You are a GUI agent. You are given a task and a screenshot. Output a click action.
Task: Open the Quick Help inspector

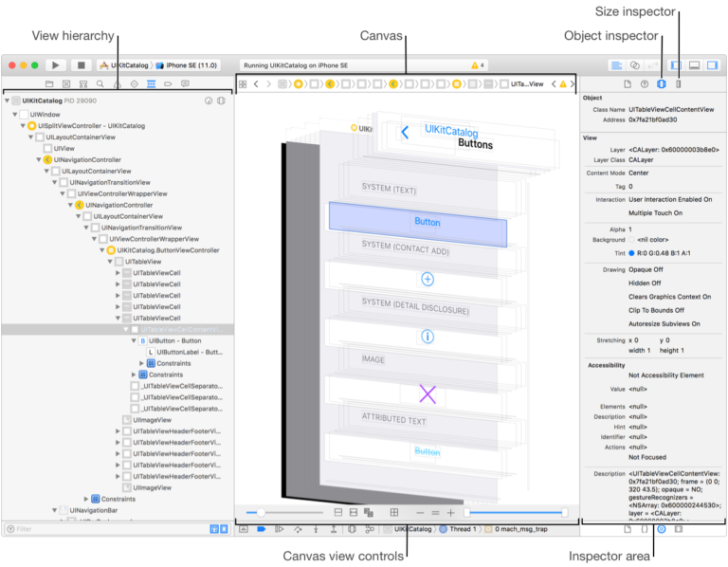pos(644,84)
